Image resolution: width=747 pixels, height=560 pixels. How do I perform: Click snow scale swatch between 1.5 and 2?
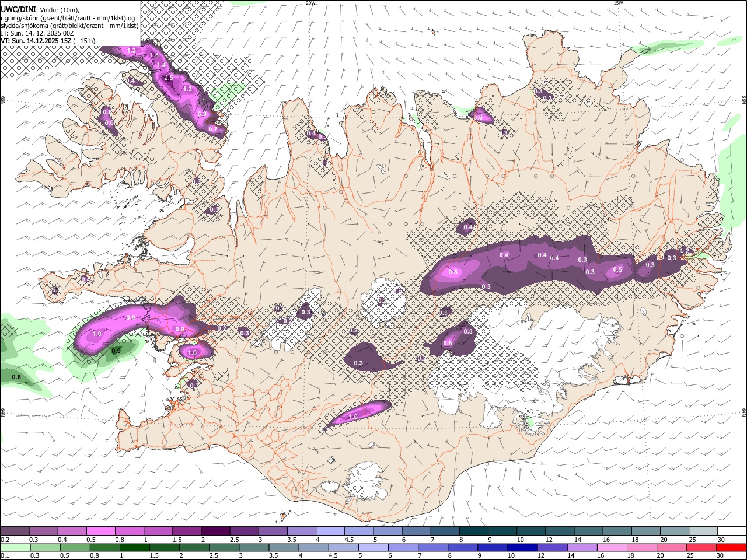tap(186, 531)
